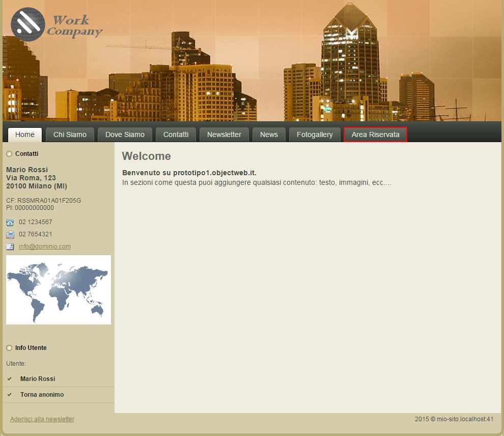View the Fotogallery tab

pyautogui.click(x=315, y=134)
